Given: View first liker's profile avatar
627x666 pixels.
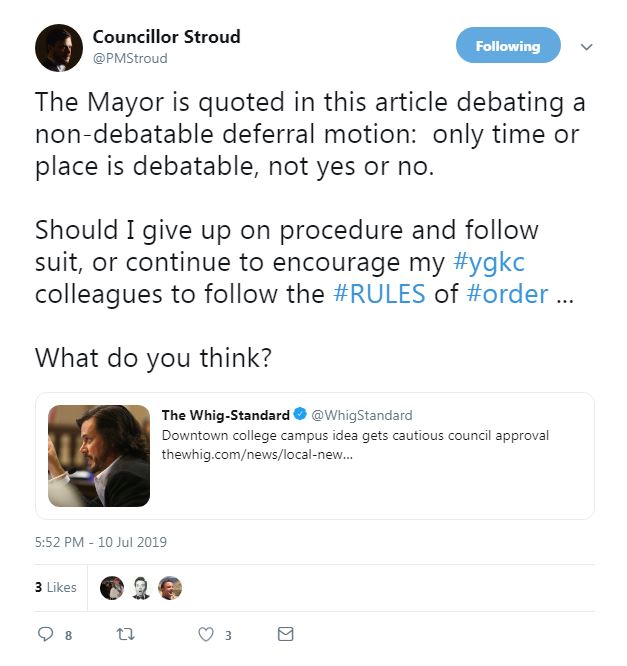Looking at the screenshot, I should click(x=112, y=588).
